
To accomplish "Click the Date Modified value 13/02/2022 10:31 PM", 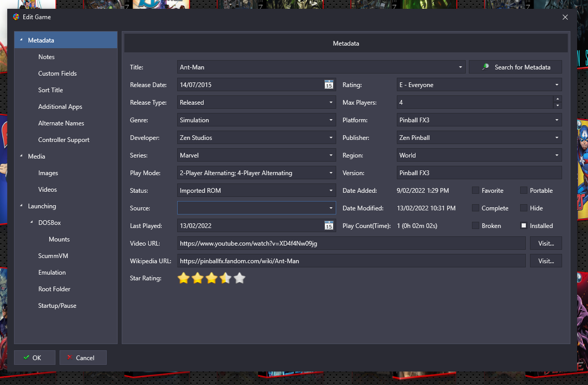I will [426, 208].
